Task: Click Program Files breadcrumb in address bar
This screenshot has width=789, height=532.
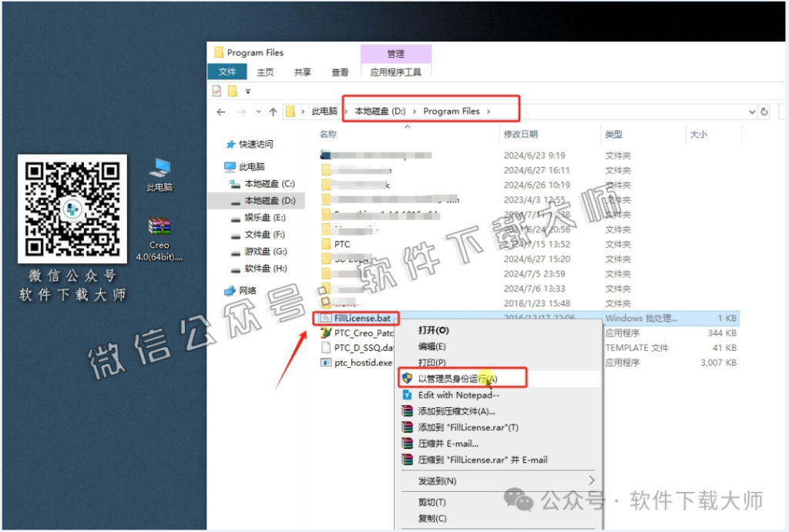Action: pyautogui.click(x=452, y=111)
